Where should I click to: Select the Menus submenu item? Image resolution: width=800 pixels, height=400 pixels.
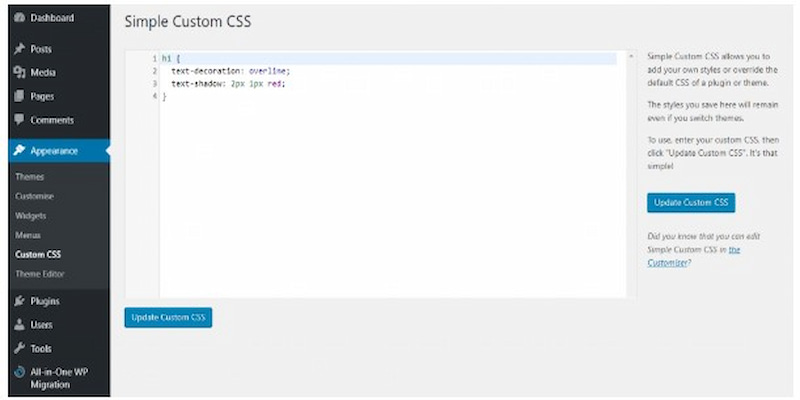coord(28,235)
